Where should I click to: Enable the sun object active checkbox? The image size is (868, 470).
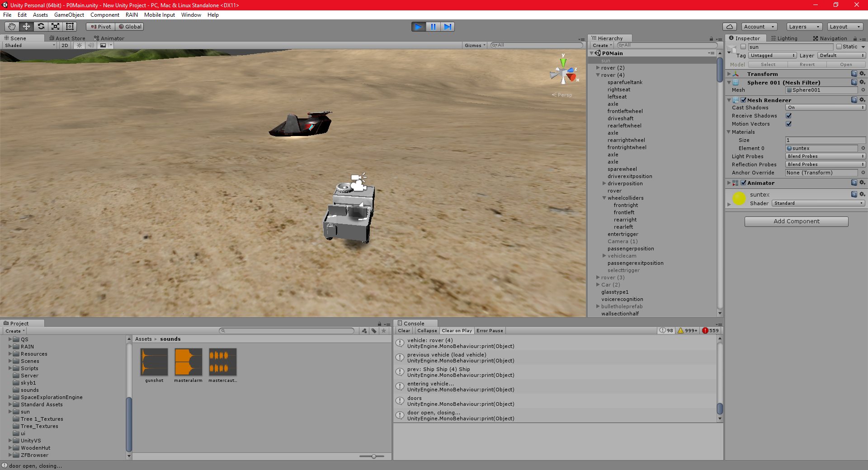tap(743, 47)
